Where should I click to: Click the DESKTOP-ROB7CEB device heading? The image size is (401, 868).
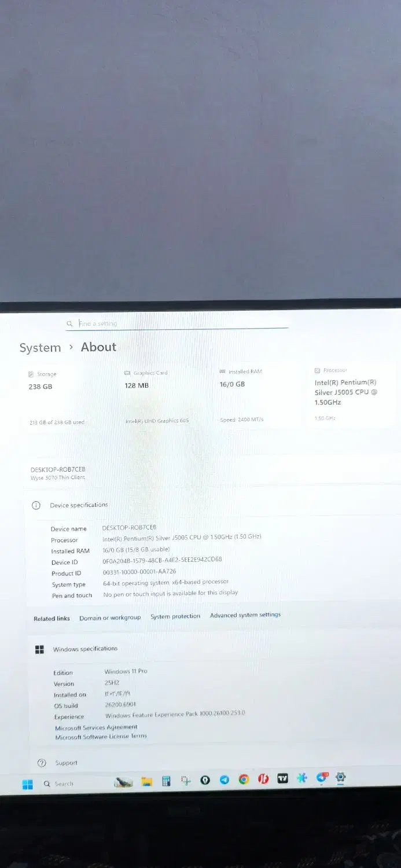58,469
